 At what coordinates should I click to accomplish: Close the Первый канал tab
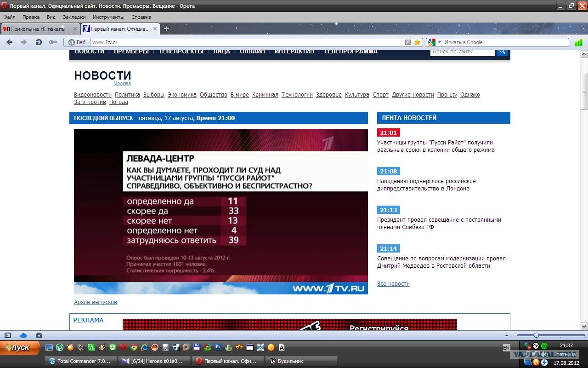click(155, 29)
